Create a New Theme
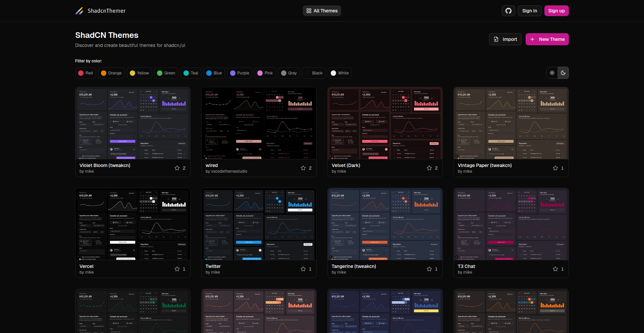Image resolution: width=644 pixels, height=333 pixels. pos(547,39)
